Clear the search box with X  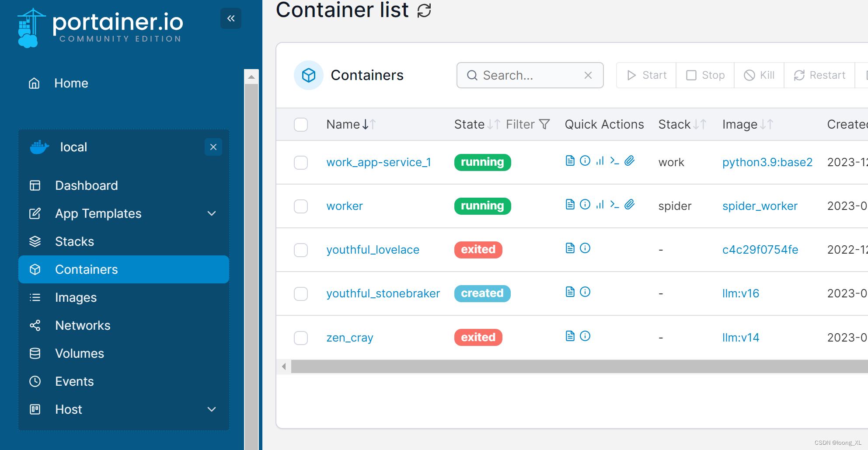pyautogui.click(x=588, y=75)
